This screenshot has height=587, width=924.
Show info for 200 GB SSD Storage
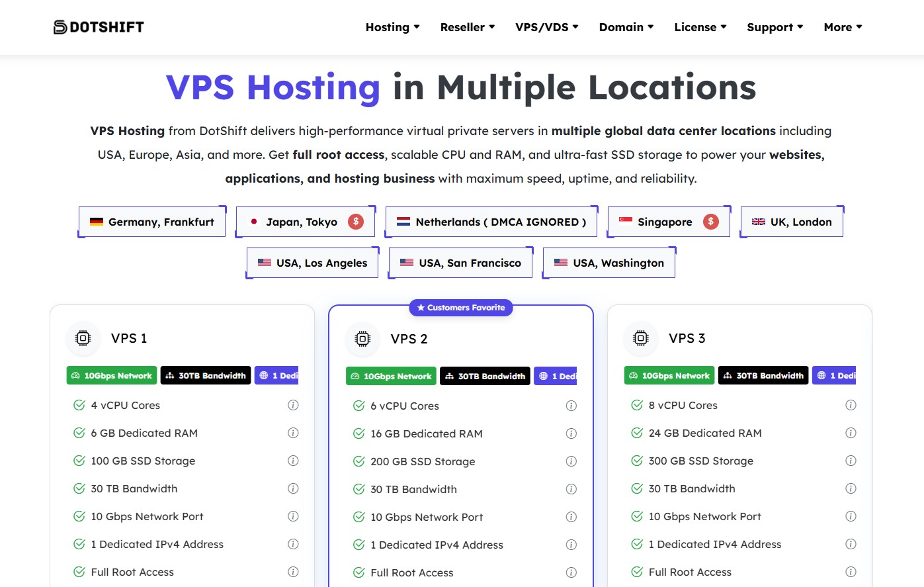[571, 461]
